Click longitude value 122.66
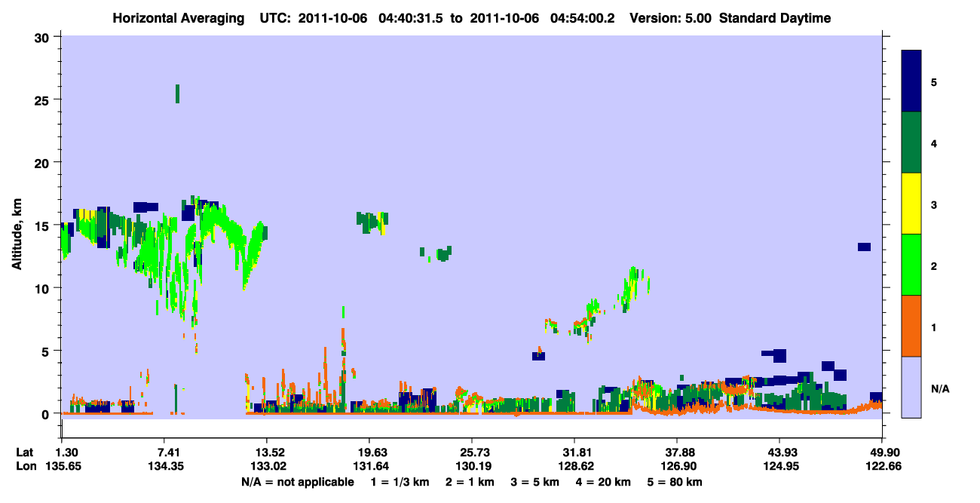The height and width of the screenshot is (503, 980). pos(882,466)
